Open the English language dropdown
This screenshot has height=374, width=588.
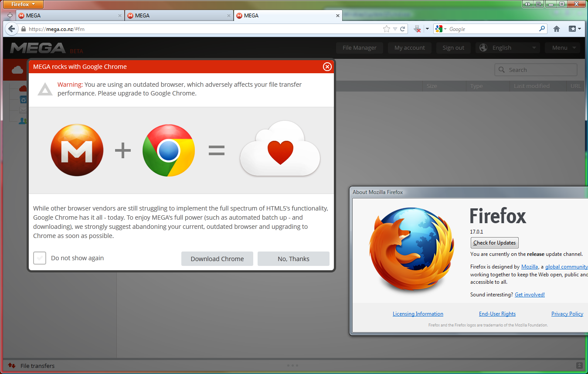coord(508,48)
